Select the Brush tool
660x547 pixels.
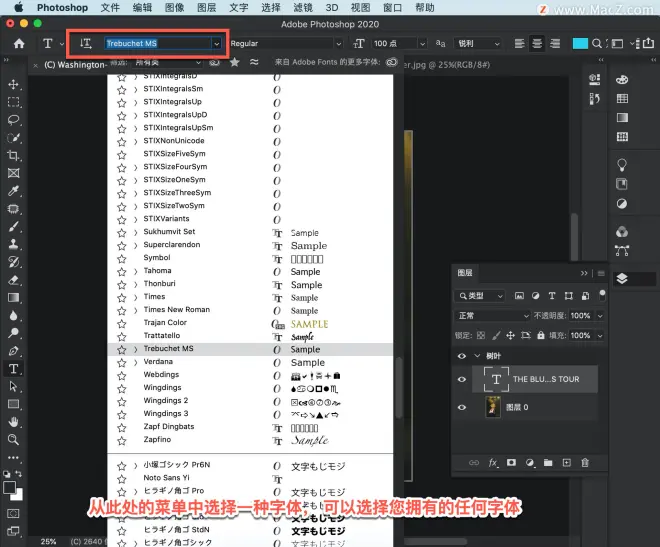(13, 226)
